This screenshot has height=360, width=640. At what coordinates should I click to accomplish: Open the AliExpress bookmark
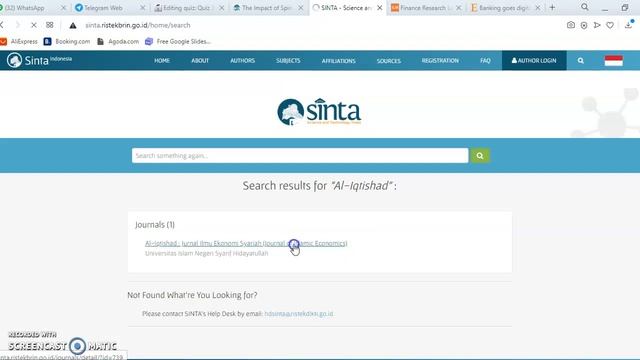[x=19, y=41]
